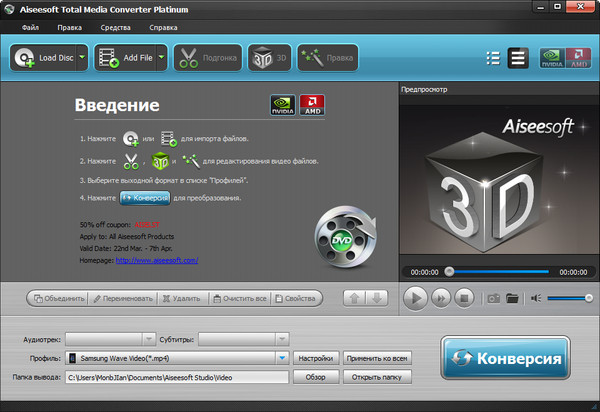
Task: Open the snapshot folder icon
Action: [512, 298]
